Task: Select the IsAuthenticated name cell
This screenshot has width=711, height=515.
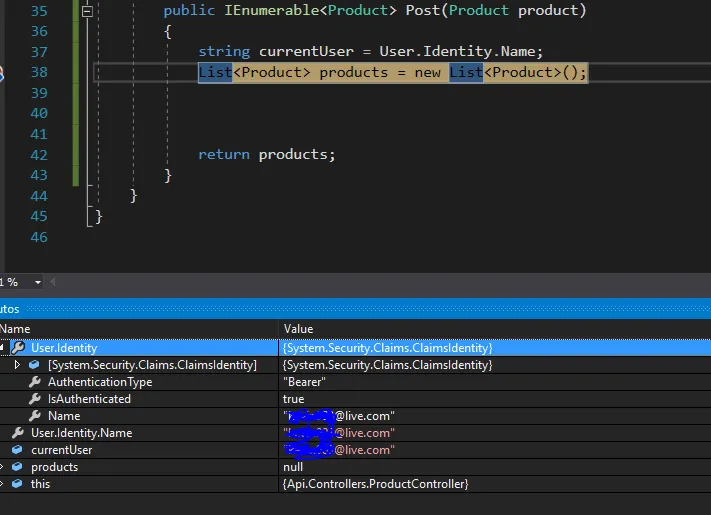Action: tap(89, 399)
